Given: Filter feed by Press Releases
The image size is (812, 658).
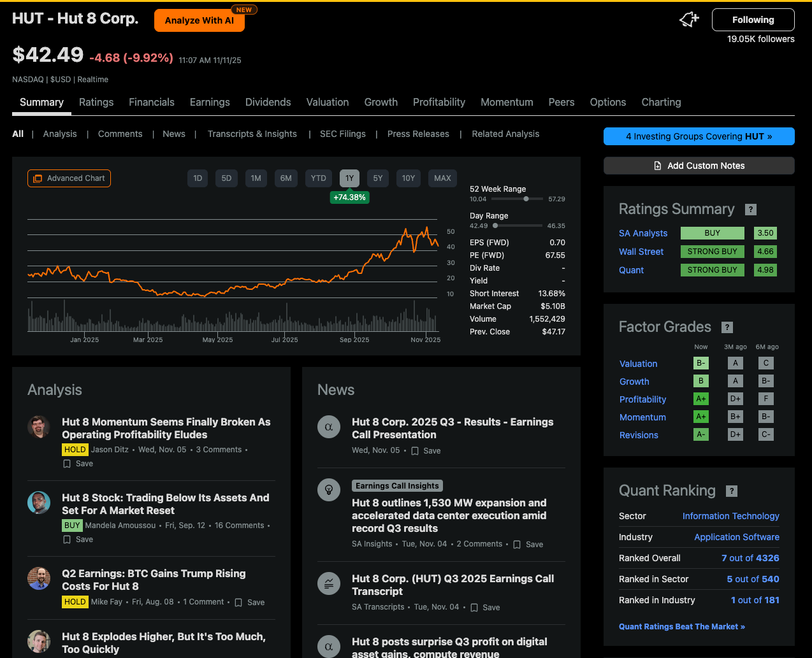Looking at the screenshot, I should click(418, 134).
